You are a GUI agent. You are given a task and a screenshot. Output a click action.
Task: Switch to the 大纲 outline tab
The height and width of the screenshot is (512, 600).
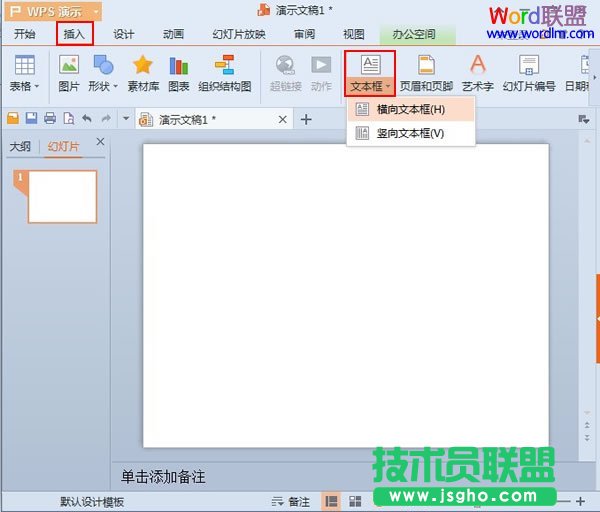[x=20, y=147]
